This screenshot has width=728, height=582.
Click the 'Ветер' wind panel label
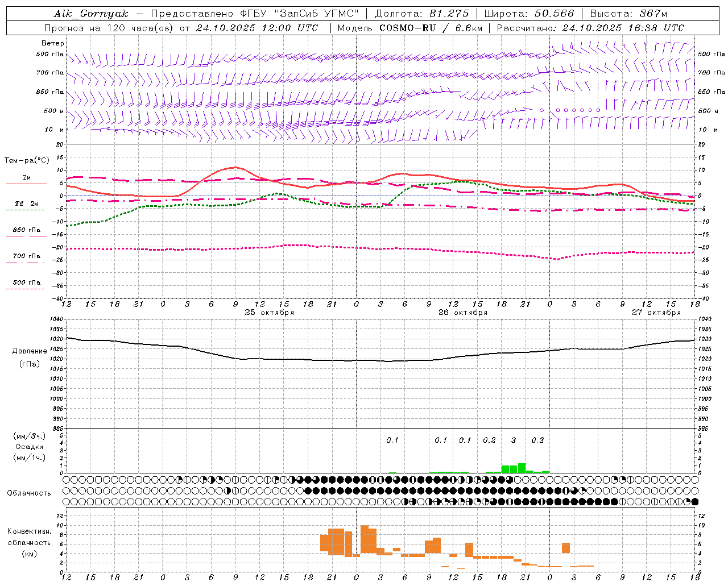(52, 43)
